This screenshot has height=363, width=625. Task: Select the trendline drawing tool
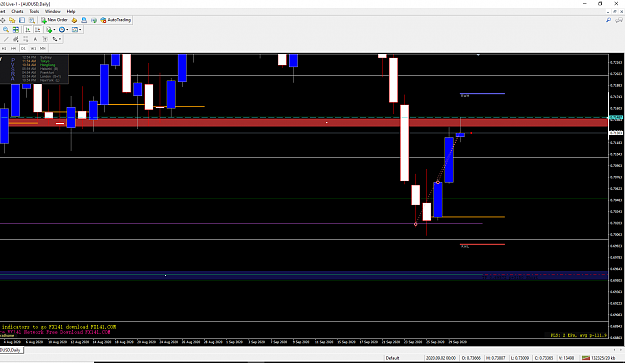(6, 39)
